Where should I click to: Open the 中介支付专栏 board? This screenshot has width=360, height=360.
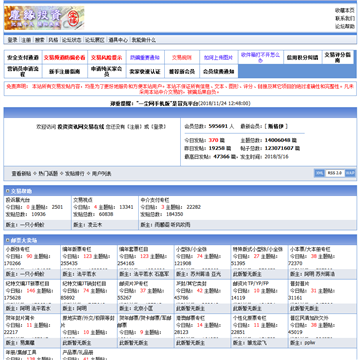click(155, 200)
